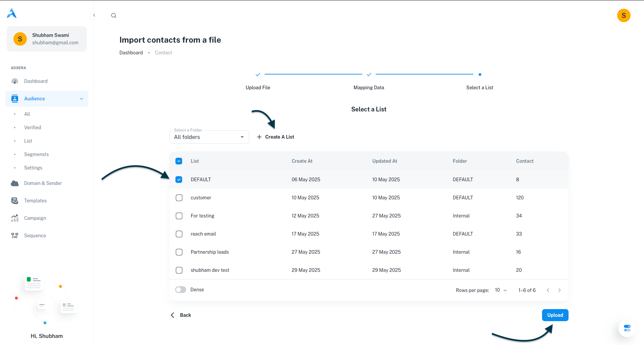Open the floating settings toggle widget

(627, 328)
